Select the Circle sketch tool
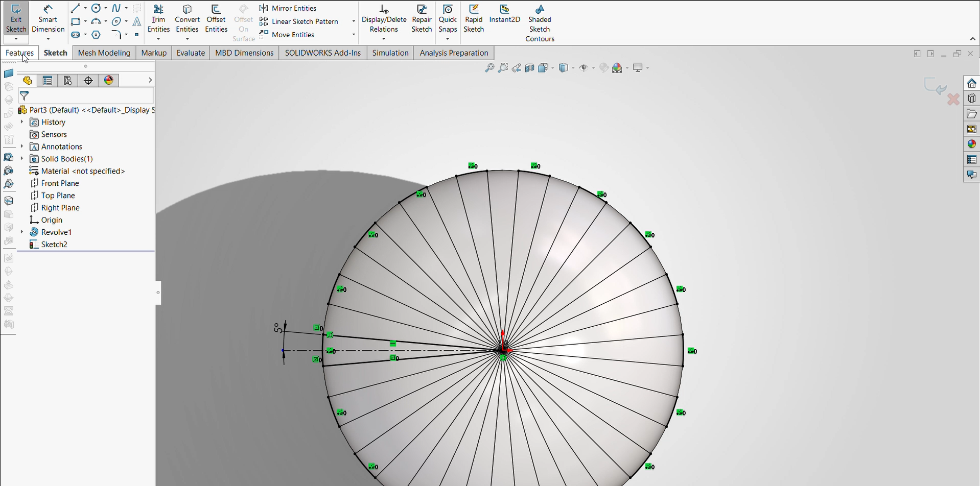This screenshot has width=980, height=486. coord(96,8)
